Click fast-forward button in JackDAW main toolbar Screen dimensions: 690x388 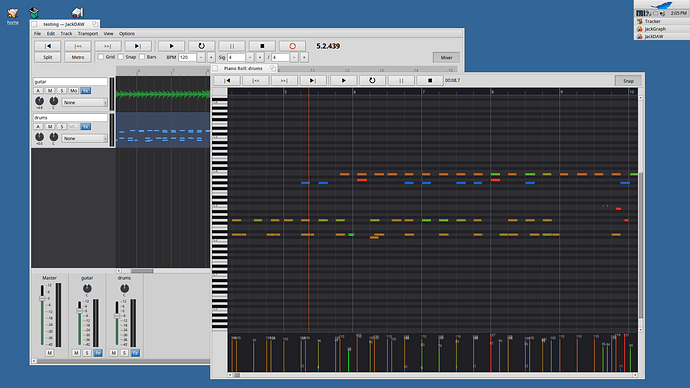[x=108, y=46]
